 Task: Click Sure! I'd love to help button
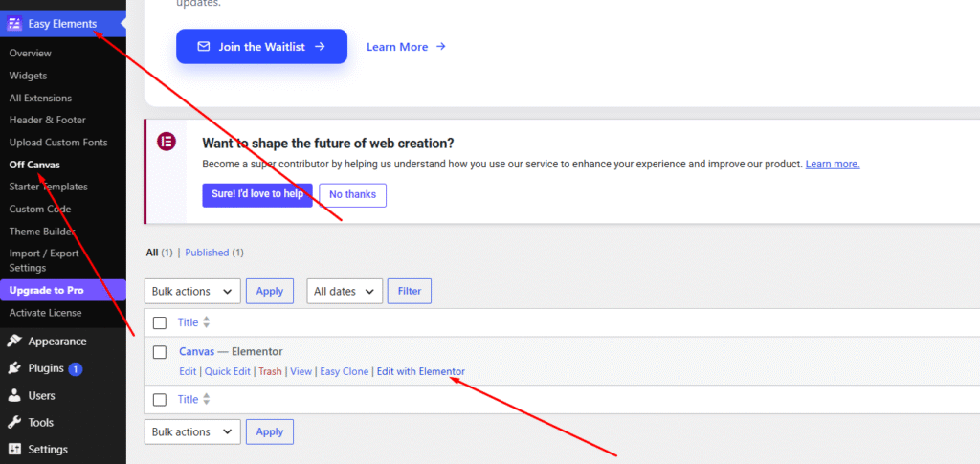(256, 195)
